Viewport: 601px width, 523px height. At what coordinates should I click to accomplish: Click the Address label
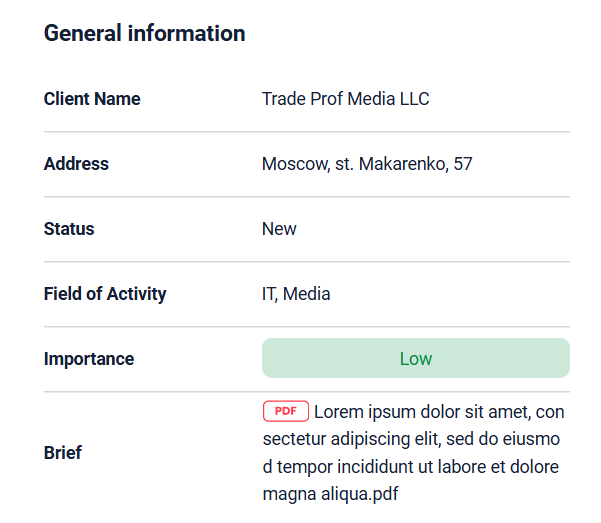point(76,164)
